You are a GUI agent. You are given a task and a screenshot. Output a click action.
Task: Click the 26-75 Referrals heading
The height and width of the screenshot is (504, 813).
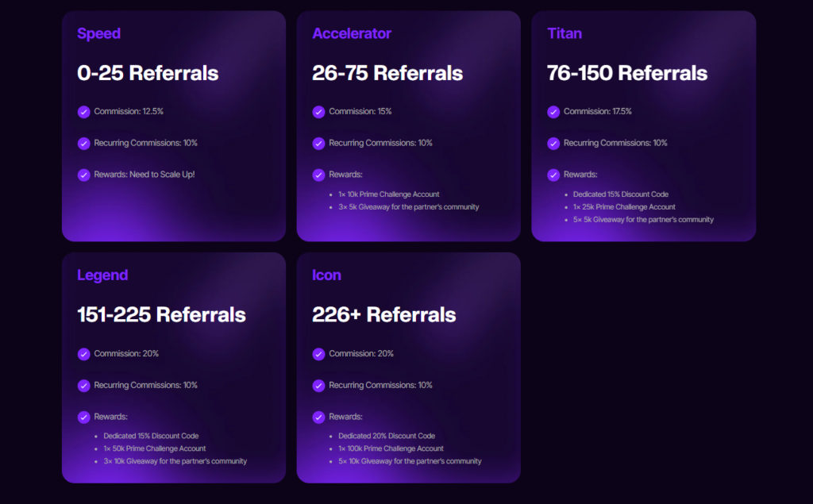[387, 73]
